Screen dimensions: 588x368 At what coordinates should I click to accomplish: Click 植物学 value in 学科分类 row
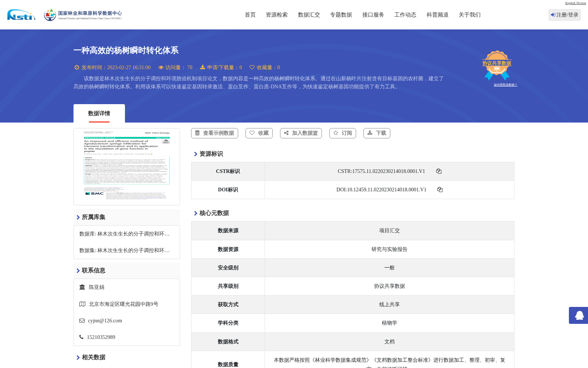pos(390,323)
